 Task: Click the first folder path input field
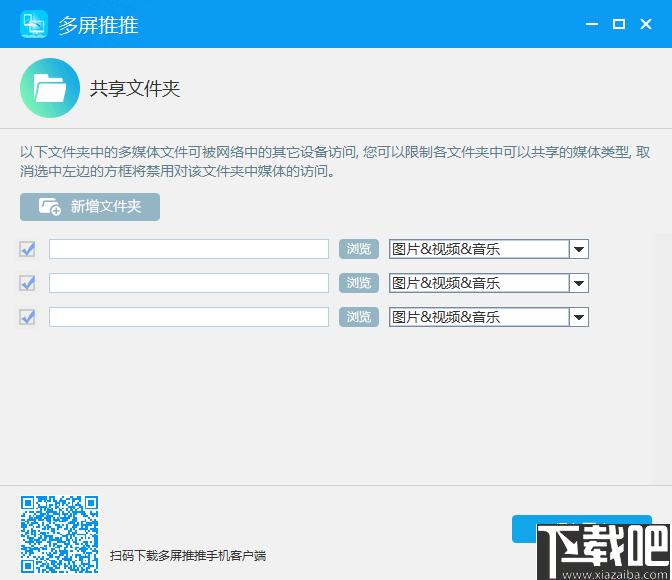coord(189,249)
